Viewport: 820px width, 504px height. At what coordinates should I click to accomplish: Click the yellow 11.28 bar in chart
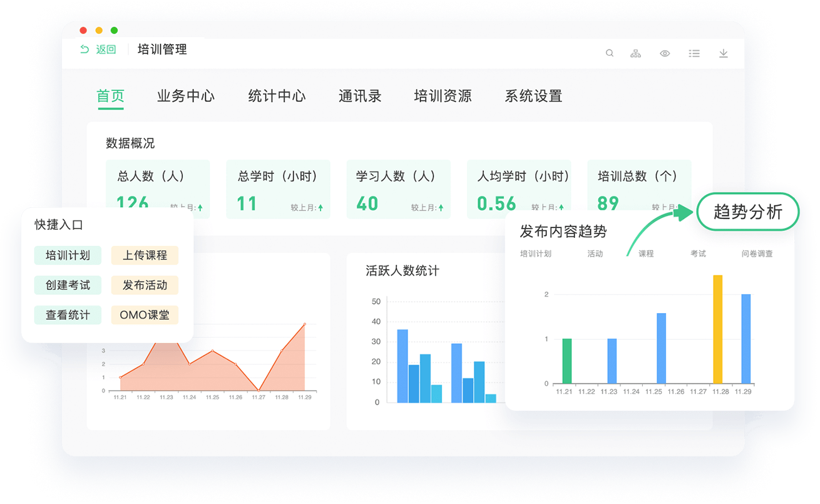click(x=717, y=329)
